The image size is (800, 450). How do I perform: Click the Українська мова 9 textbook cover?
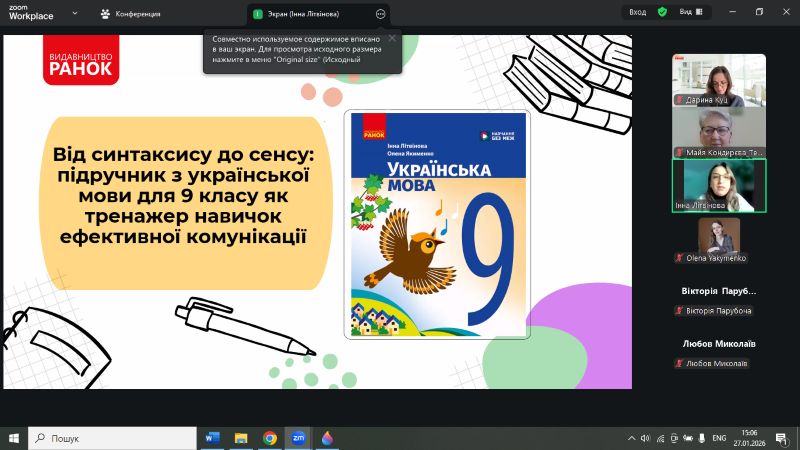tap(437, 224)
